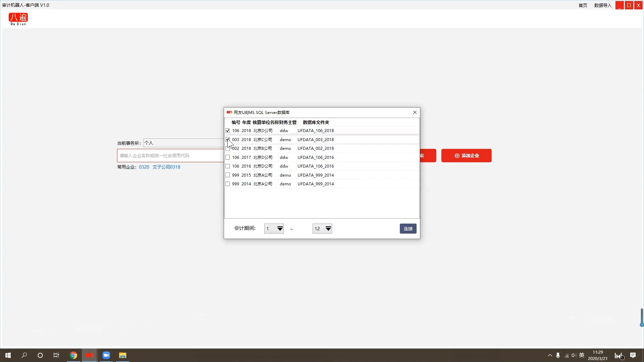The image size is (644, 362).
Task: Open the 当前事务所 combo box
Action: point(183,143)
